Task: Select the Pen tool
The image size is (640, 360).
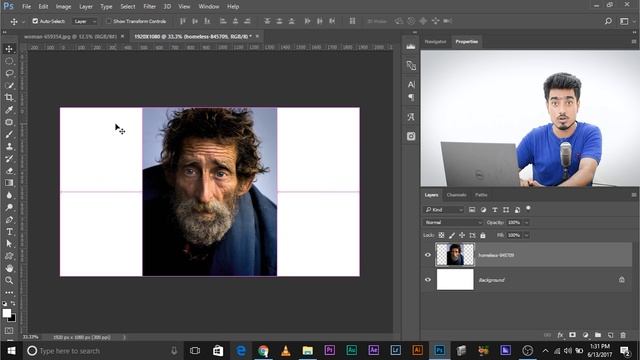Action: point(9,220)
